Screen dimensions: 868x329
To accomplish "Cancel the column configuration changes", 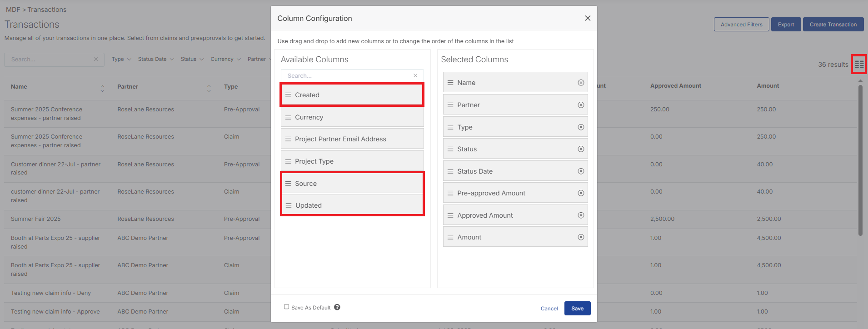I will point(549,309).
